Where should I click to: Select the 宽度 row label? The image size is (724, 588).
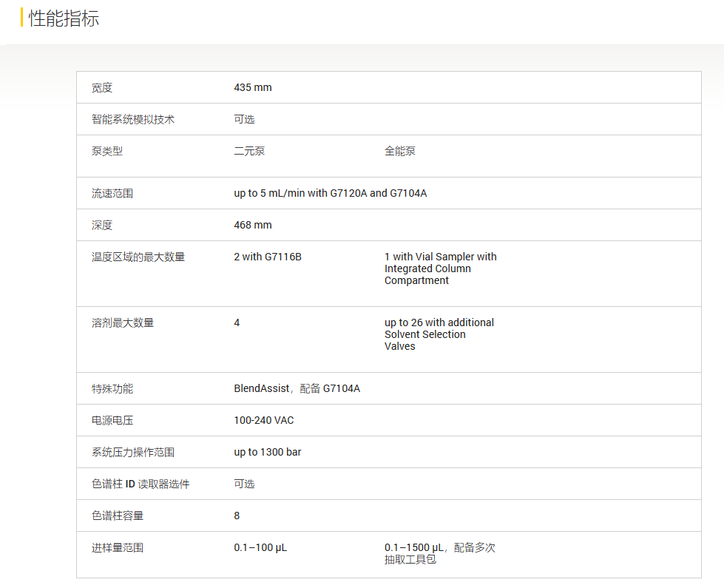pyautogui.click(x=102, y=87)
